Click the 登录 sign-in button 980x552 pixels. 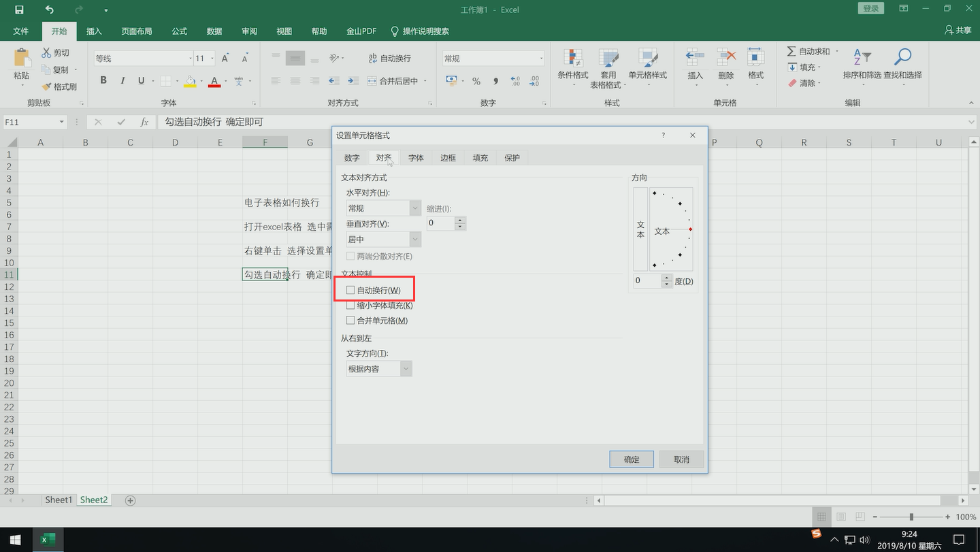tap(871, 9)
